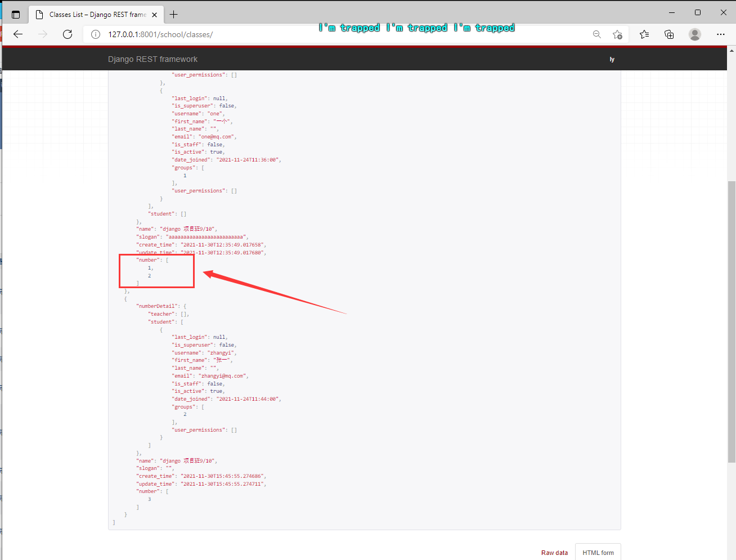The image size is (736, 560).
Task: Maximize the browser window
Action: (x=697, y=12)
